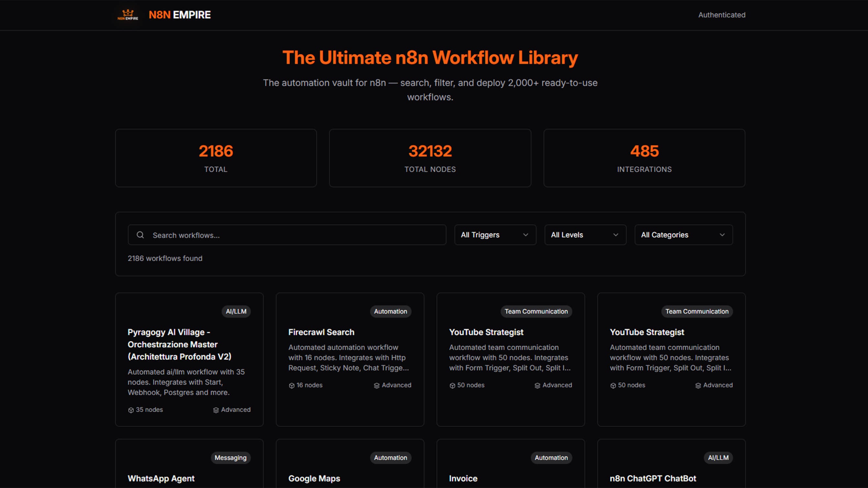Open the Firecrawl Search workflow title
Screen dimensions: 868x488
(321, 332)
